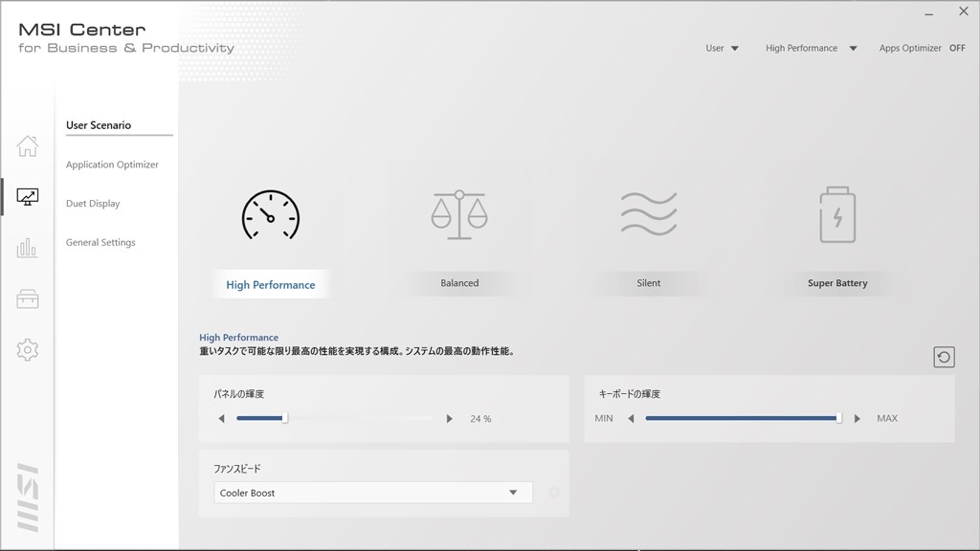Click the MIN keyboard brightness label
The height and width of the screenshot is (551, 980).
point(604,419)
